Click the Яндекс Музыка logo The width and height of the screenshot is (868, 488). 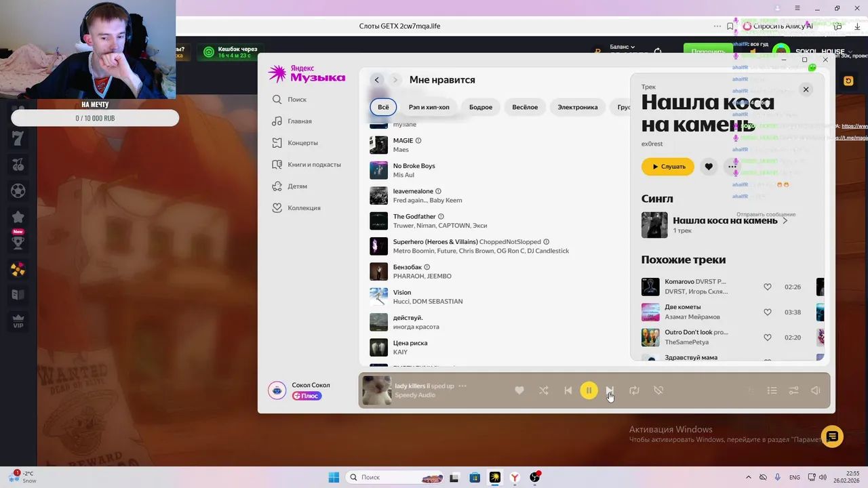click(307, 74)
